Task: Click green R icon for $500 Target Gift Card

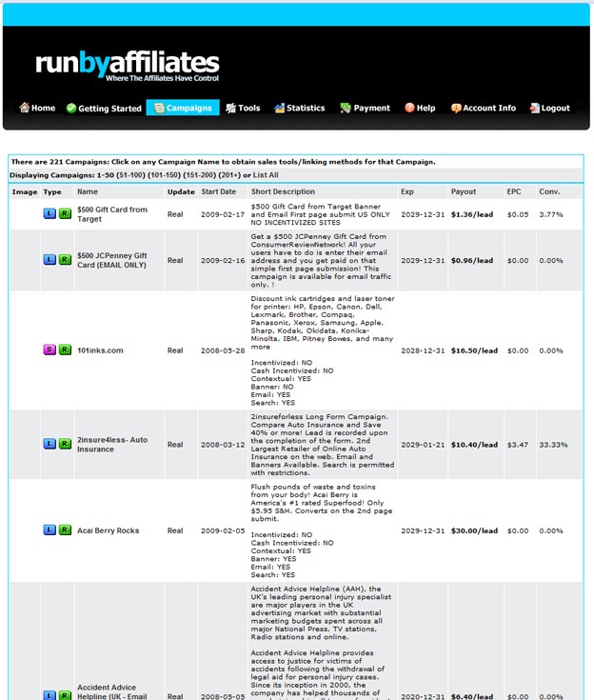Action: pyautogui.click(x=65, y=213)
